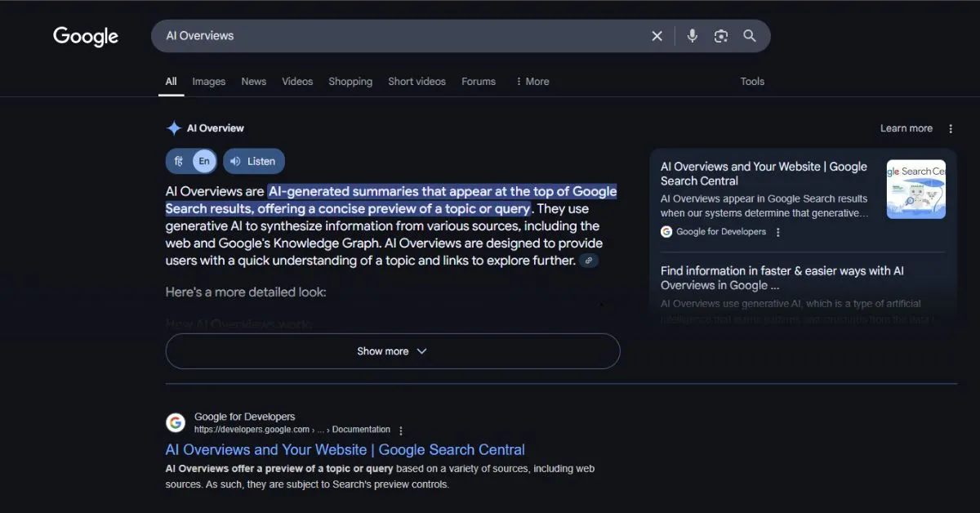Click the Search Central card thumbnail
Viewport: 980px width, 513px height.
916,189
